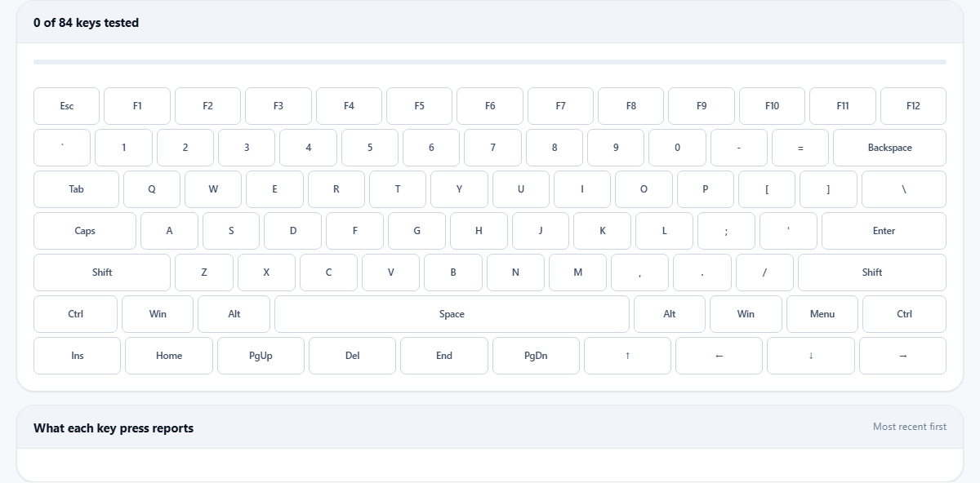This screenshot has height=483, width=980.
Task: Click the Z key
Action: pos(204,273)
